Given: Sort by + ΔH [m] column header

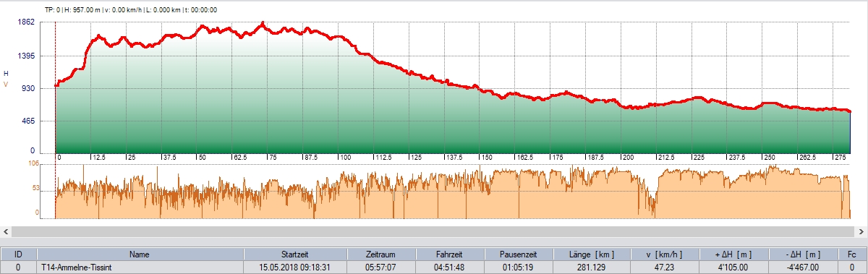Looking at the screenshot, I should coord(733,254).
